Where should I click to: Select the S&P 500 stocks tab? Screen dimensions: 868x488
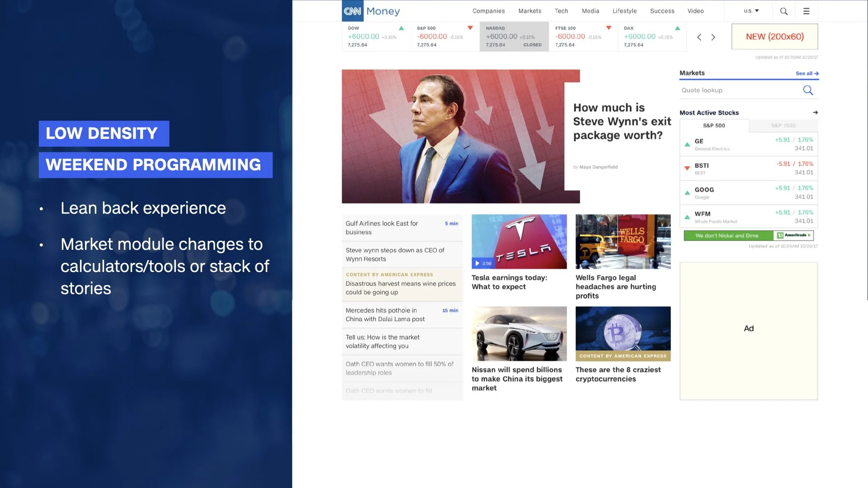coord(714,126)
